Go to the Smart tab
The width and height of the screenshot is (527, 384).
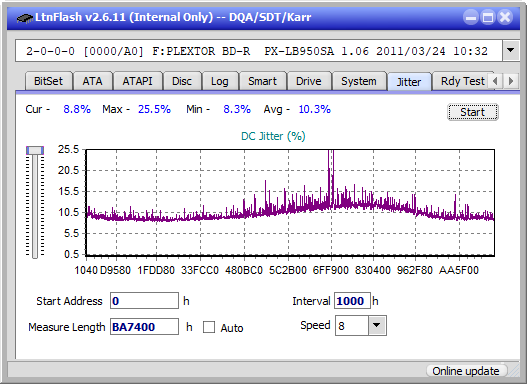tap(262, 81)
